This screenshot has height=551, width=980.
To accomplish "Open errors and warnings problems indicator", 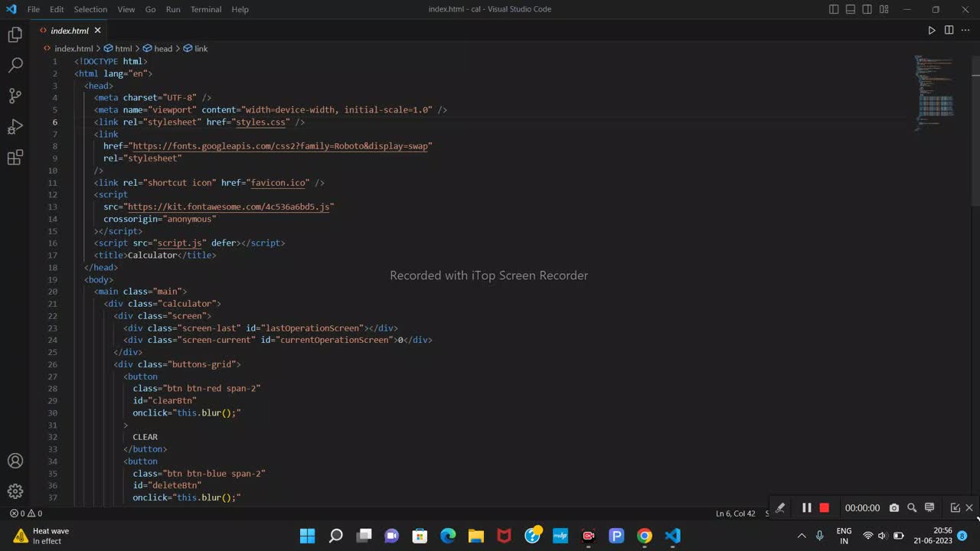I will pos(25,514).
